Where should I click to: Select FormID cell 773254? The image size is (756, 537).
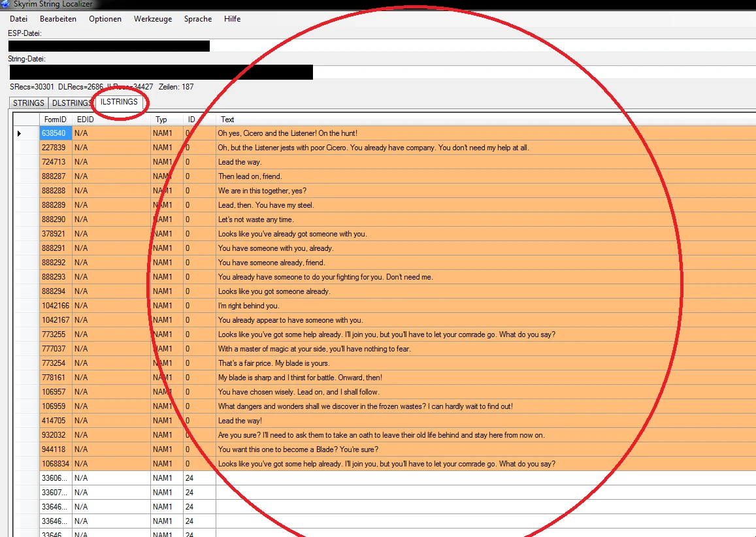[56, 363]
